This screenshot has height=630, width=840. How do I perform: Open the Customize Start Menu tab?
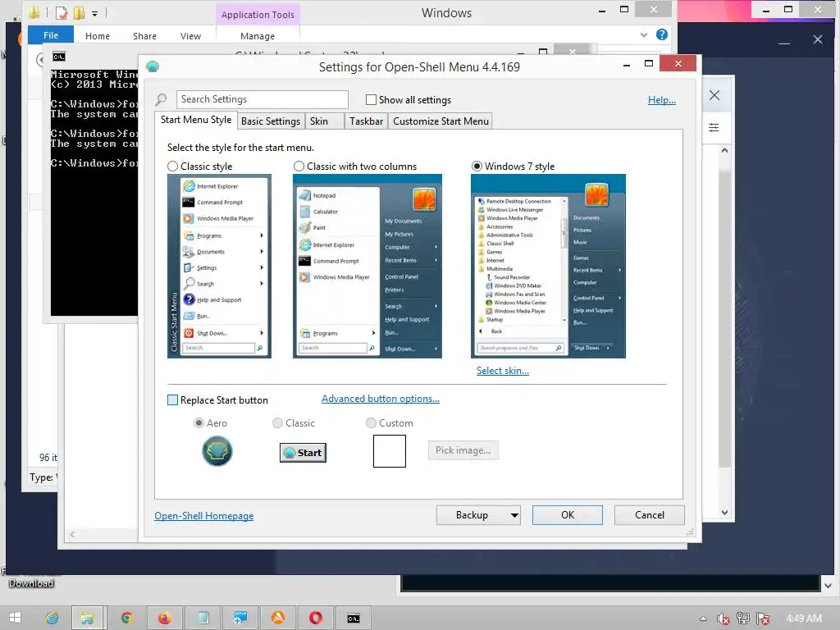[x=441, y=121]
